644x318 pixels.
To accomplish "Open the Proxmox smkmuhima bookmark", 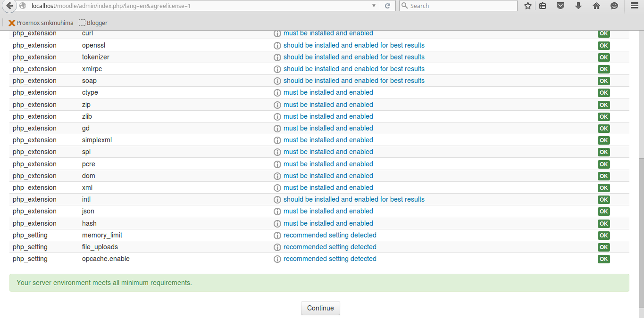I will (42, 22).
